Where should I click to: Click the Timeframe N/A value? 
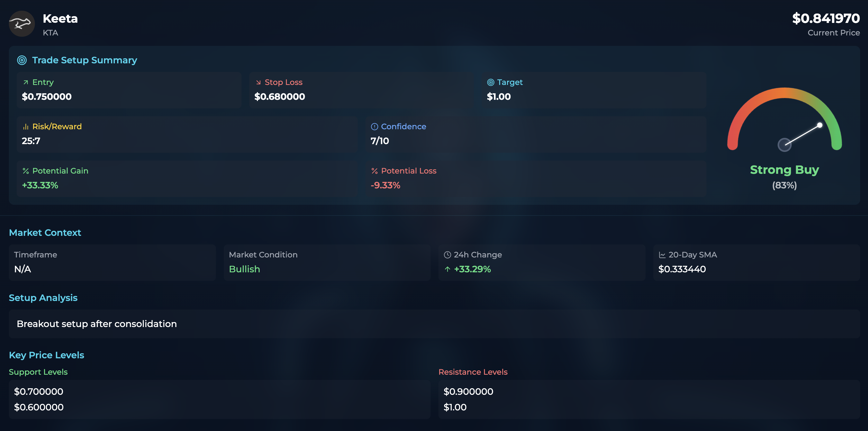point(23,269)
